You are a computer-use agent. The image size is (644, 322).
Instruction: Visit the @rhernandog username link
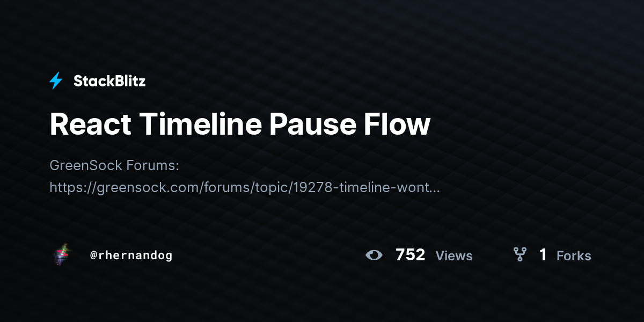point(131,255)
